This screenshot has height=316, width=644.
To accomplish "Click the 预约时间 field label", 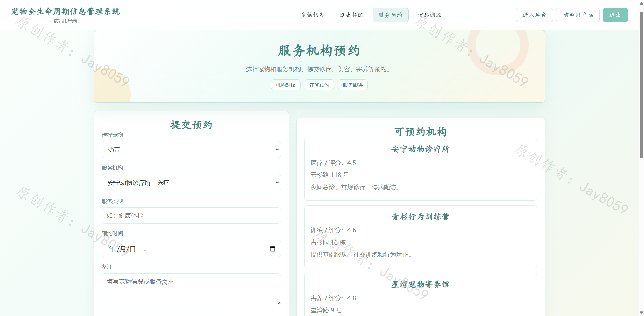I will point(112,233).
